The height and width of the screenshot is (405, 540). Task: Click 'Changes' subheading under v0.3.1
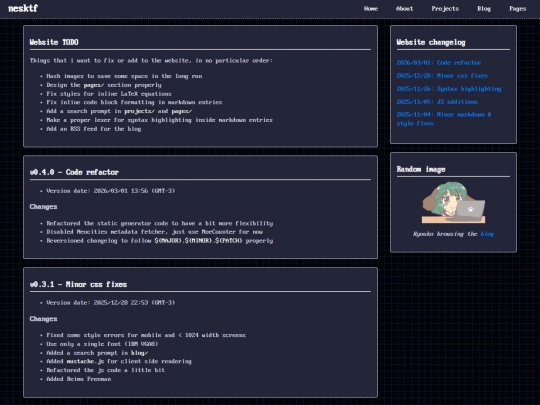point(43,319)
